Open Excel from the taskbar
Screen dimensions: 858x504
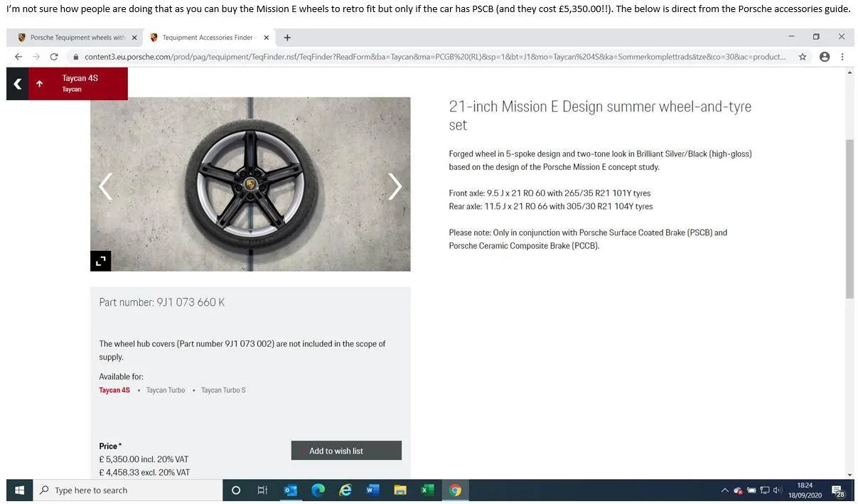pyautogui.click(x=427, y=490)
